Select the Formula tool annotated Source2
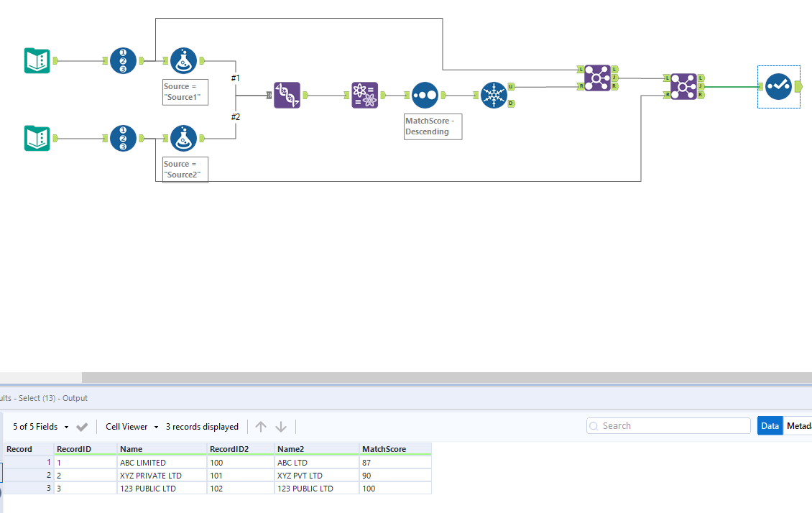Viewport: 812px width, 513px height. [x=183, y=138]
